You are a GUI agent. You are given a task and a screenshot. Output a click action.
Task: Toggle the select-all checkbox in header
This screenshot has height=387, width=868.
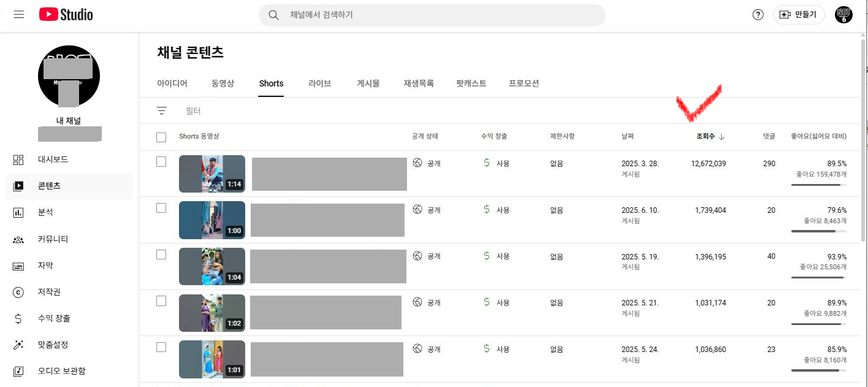[x=161, y=137]
